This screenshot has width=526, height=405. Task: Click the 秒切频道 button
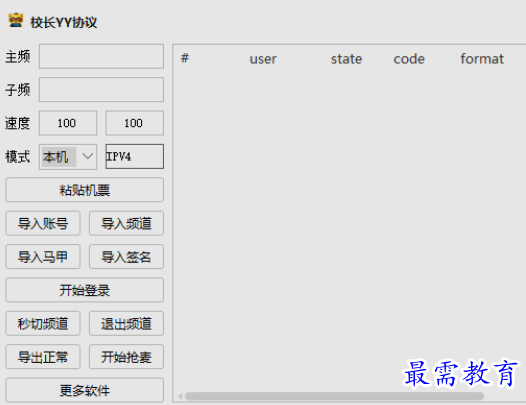[43, 323]
